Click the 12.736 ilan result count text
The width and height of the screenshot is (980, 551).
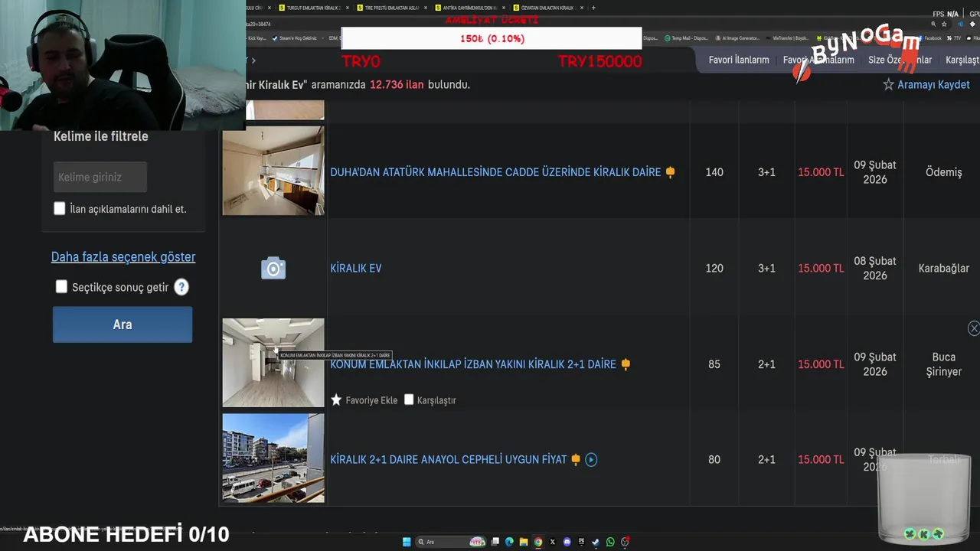[397, 85]
